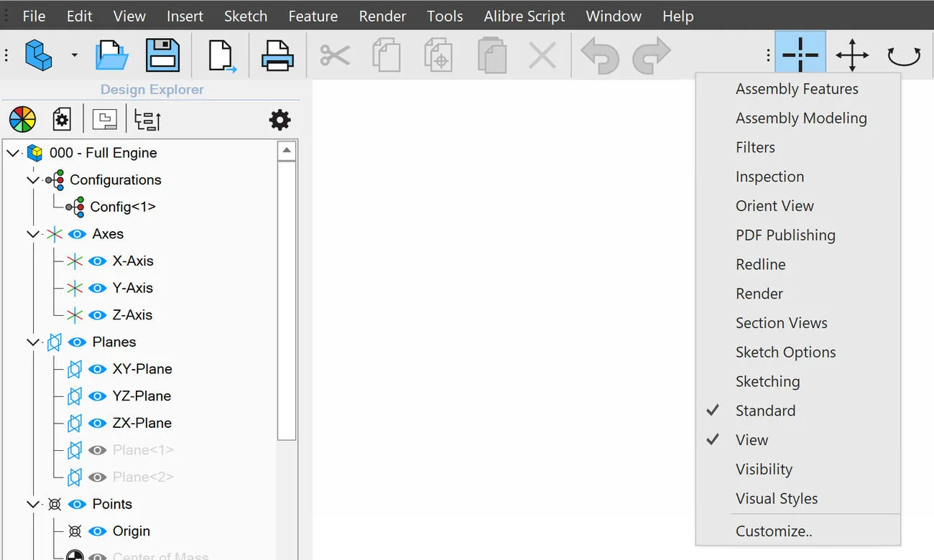Screen dimensions: 934x560
Task: Select the ZX-Plane tree item
Action: [x=142, y=423]
